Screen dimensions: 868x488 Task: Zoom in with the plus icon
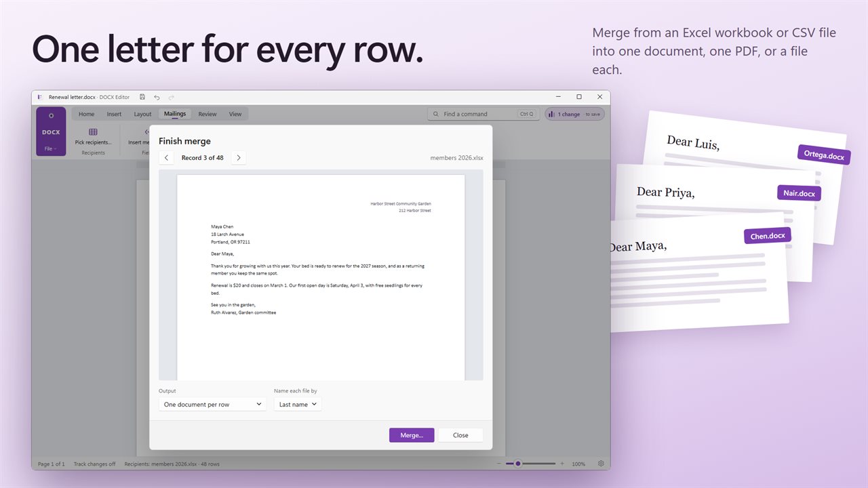click(561, 464)
